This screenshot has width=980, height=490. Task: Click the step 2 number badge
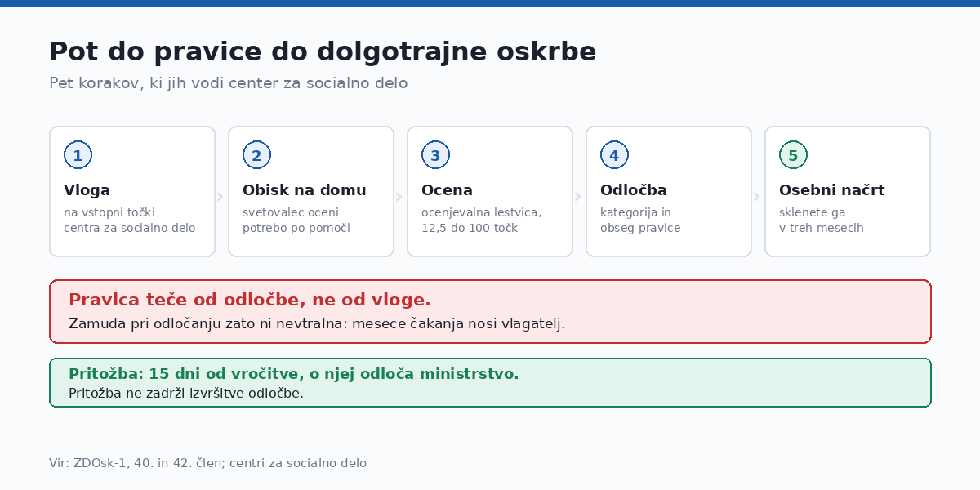(256, 155)
